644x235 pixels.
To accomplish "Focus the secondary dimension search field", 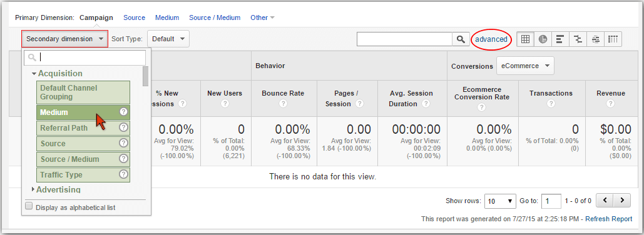I will click(84, 58).
